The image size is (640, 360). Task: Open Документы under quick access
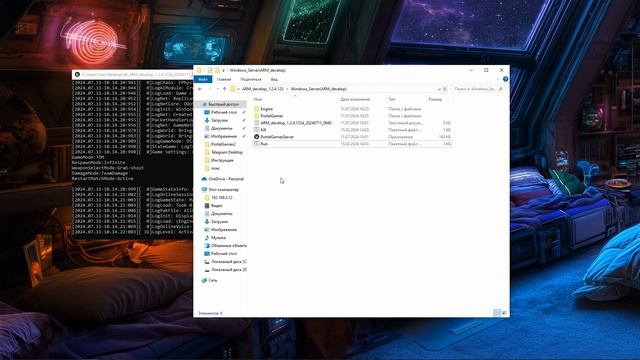[x=222, y=128]
